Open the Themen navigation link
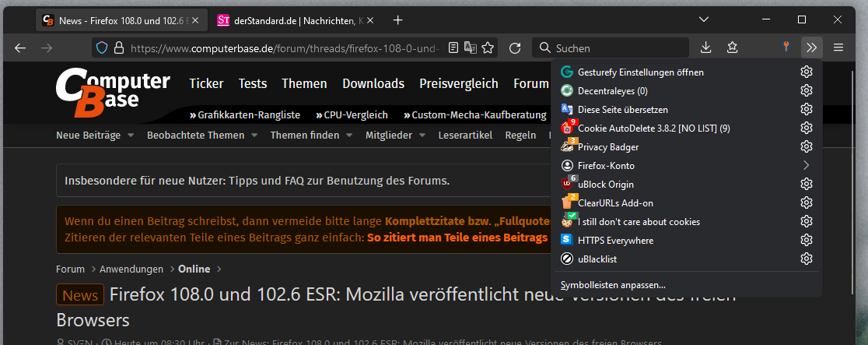Screen dimensions: 868x345 click(304, 84)
